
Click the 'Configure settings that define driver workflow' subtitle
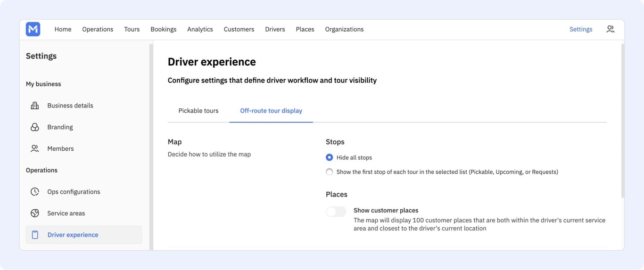pos(272,81)
